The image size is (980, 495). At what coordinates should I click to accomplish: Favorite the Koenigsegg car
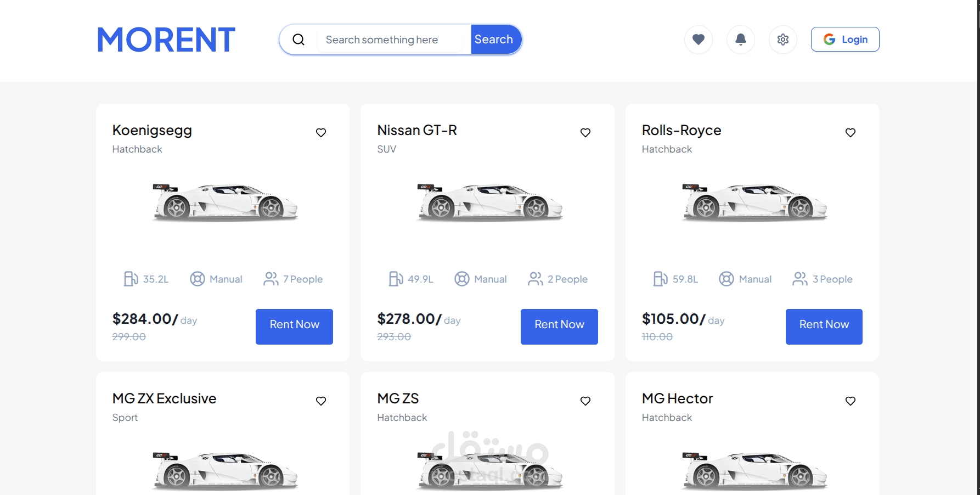click(x=321, y=133)
